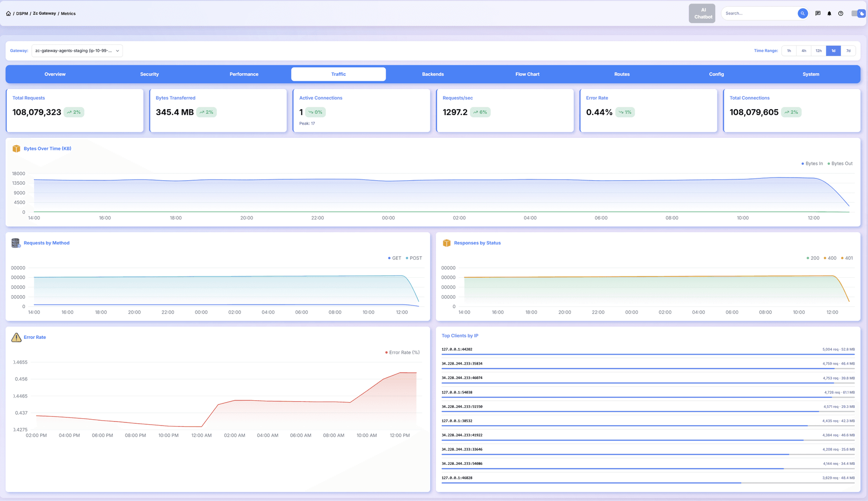
Task: Click the Error Rate 1% trend badge
Action: tap(625, 112)
